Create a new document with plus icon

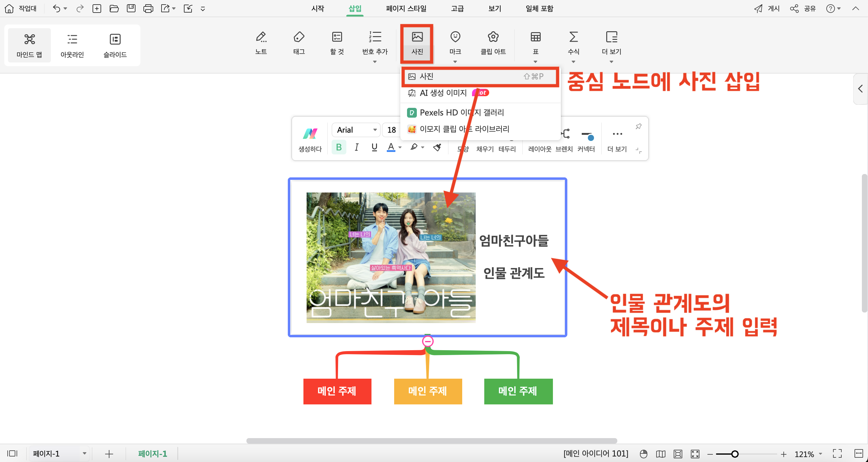[97, 8]
